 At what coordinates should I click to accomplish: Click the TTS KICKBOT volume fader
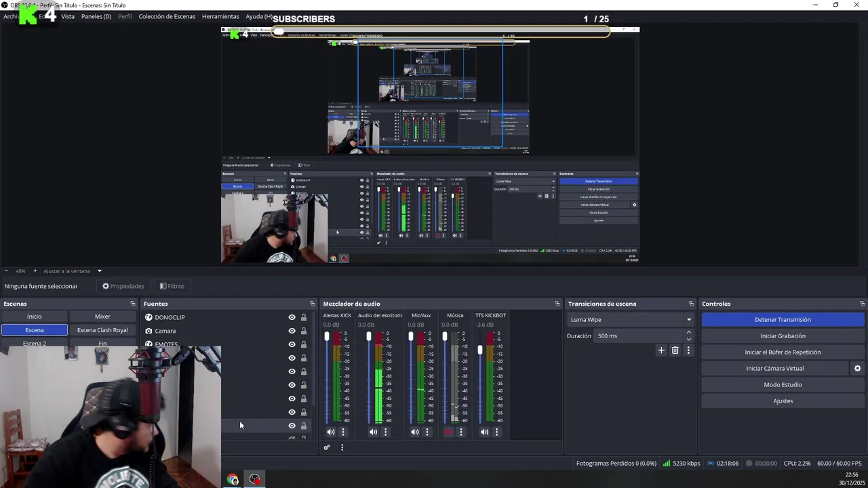coord(480,350)
